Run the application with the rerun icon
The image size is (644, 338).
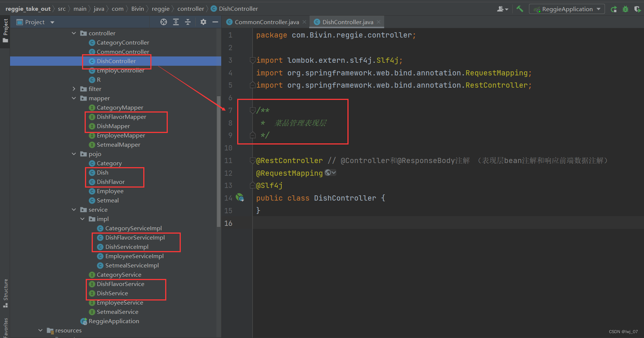click(x=614, y=9)
